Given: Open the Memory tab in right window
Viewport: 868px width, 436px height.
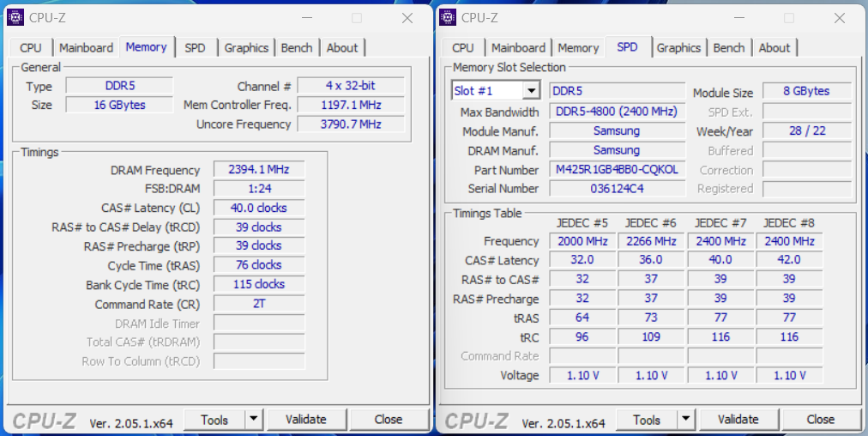Looking at the screenshot, I should point(578,48).
